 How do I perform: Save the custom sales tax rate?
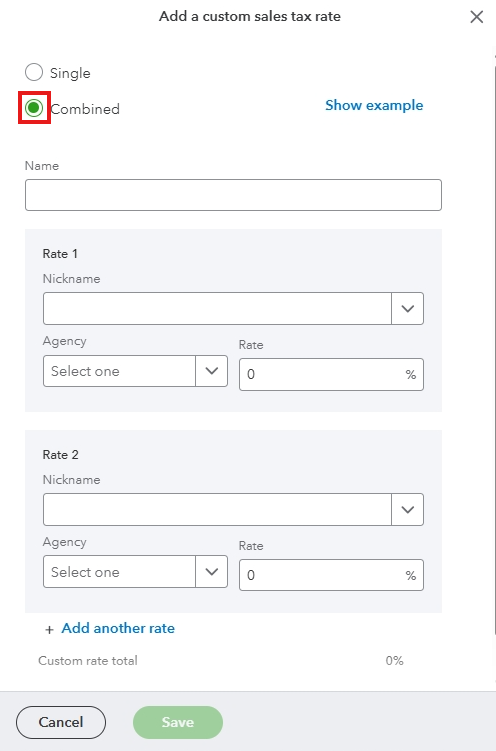point(178,722)
